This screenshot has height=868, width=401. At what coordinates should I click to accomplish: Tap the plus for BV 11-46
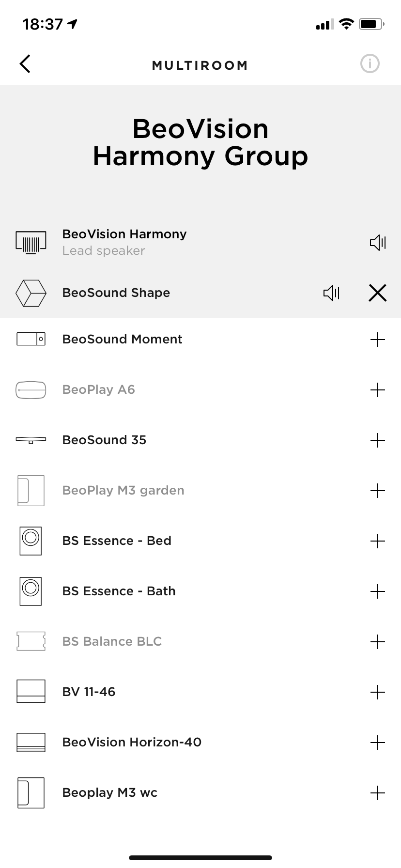[x=377, y=692]
